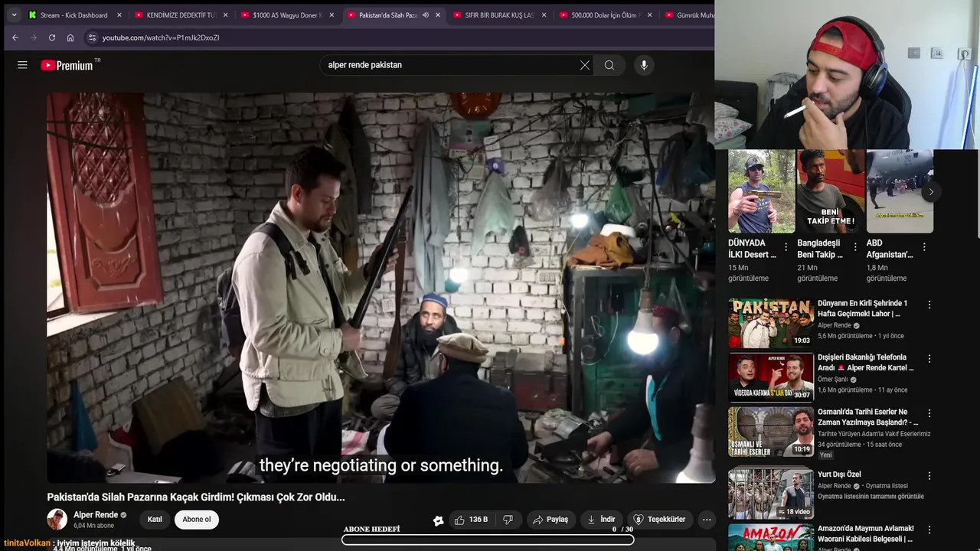Switch to Stream - Kick Dashboard tab
This screenshot has width=980, height=551.
73,15
